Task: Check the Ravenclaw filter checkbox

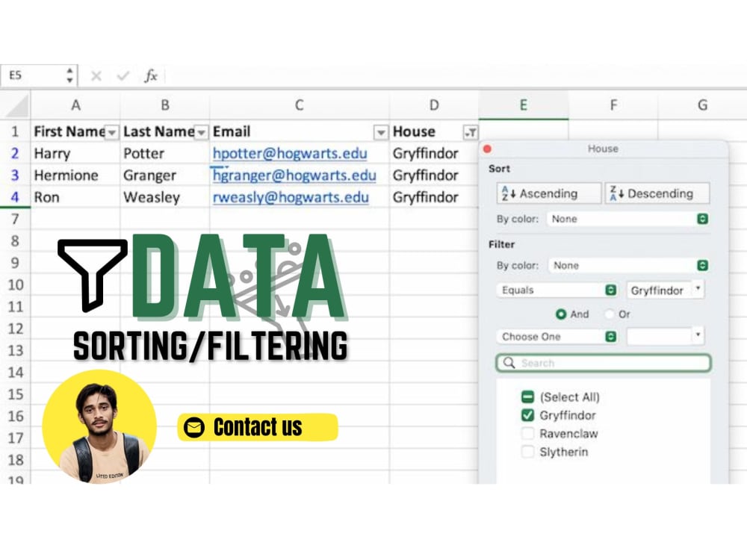Action: pos(529,434)
